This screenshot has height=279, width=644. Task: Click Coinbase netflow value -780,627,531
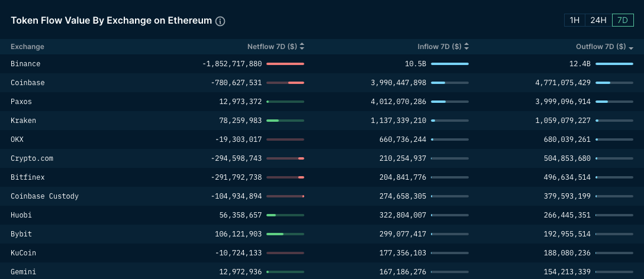[236, 83]
